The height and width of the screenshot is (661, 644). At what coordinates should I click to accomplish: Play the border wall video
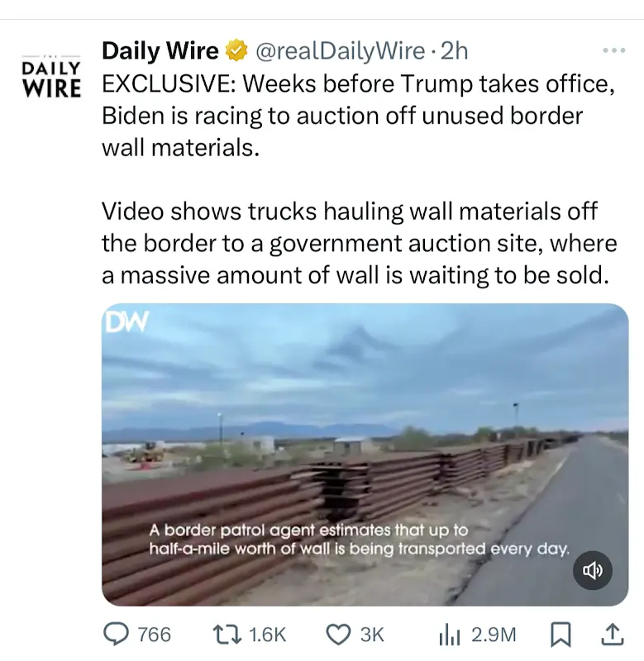click(365, 454)
